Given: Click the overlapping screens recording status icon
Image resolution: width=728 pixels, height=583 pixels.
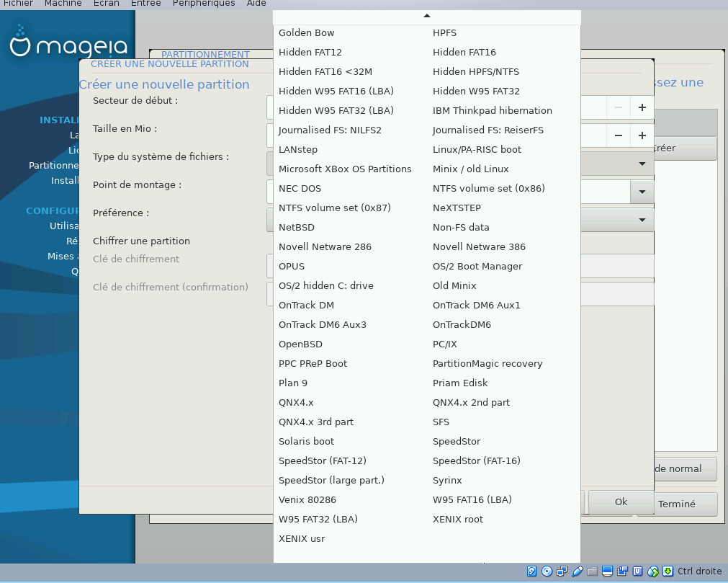Looking at the screenshot, I should coord(623,571).
